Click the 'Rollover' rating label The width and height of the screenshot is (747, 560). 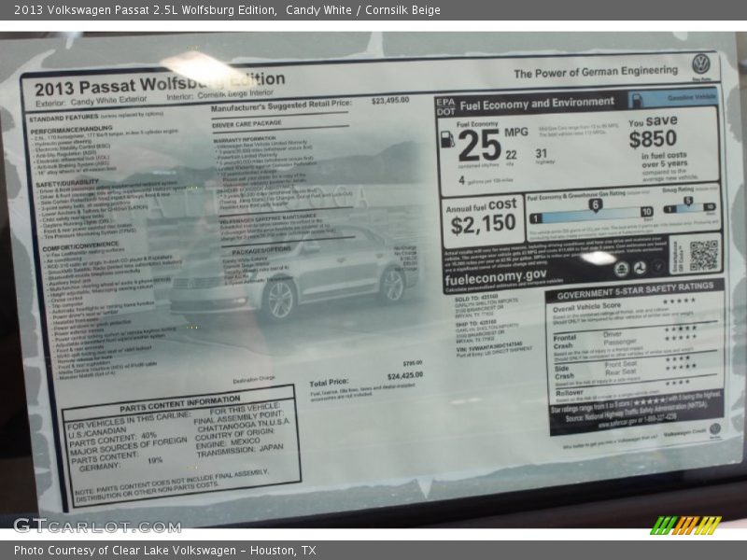coord(569,393)
